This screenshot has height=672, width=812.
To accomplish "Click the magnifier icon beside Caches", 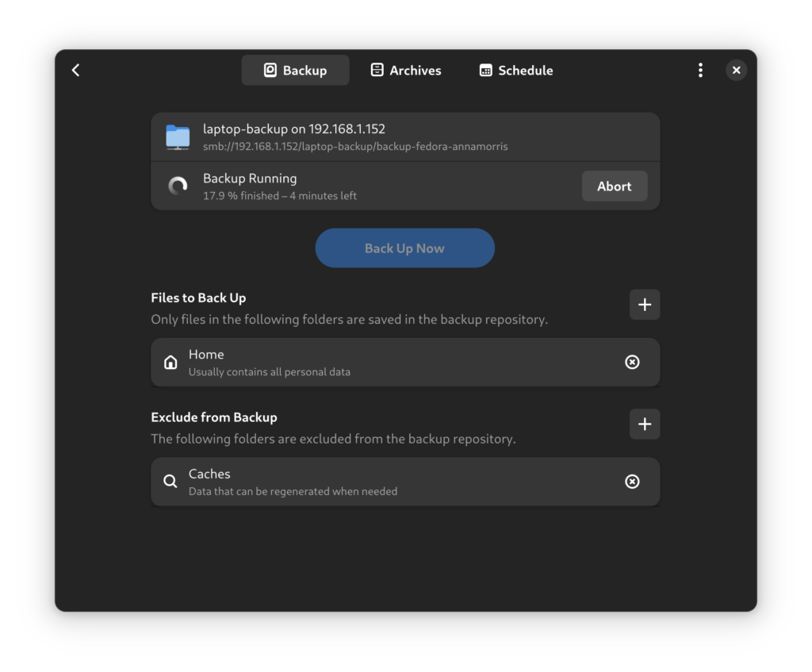I will (x=170, y=482).
